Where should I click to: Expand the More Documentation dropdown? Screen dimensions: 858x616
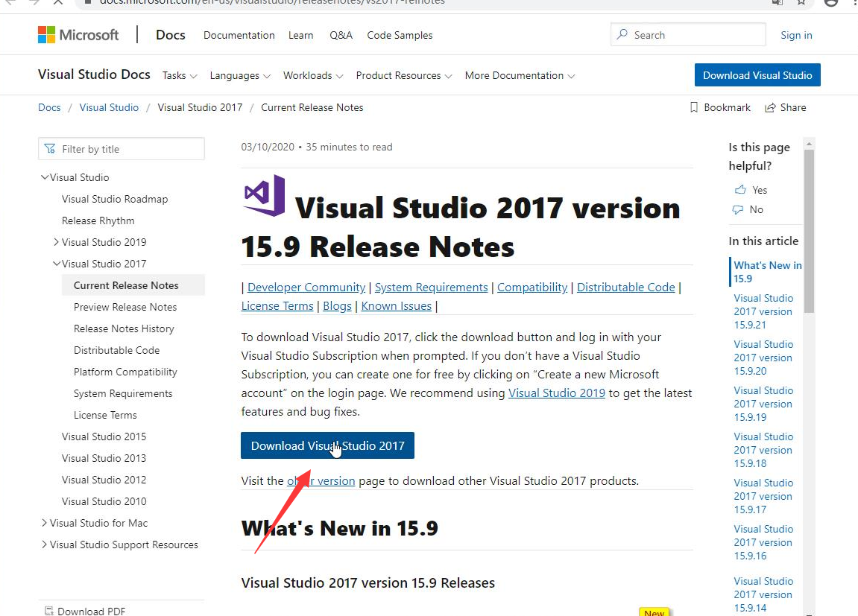click(x=520, y=75)
